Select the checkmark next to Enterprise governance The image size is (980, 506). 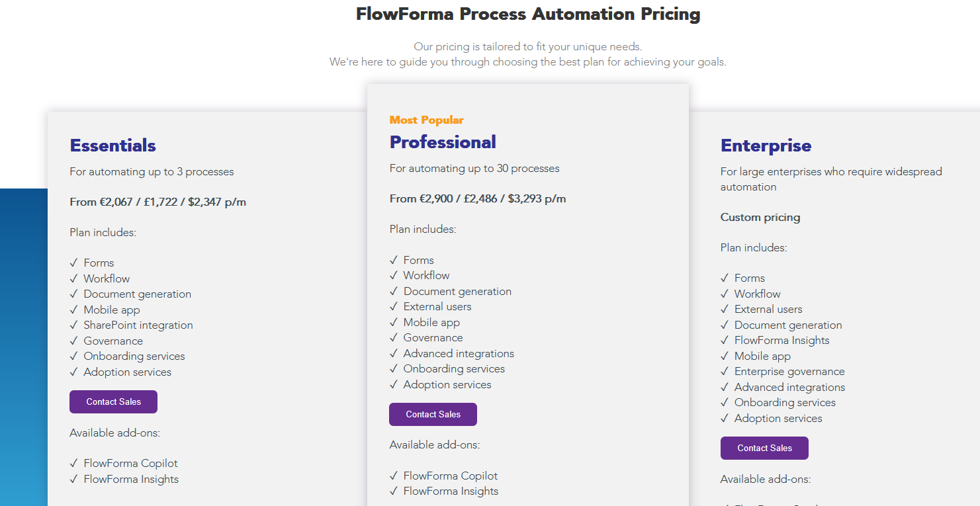tap(725, 371)
